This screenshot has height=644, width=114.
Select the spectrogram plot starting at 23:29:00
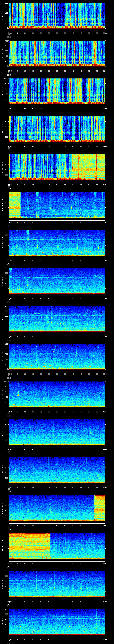pyautogui.click(x=57, y=16)
